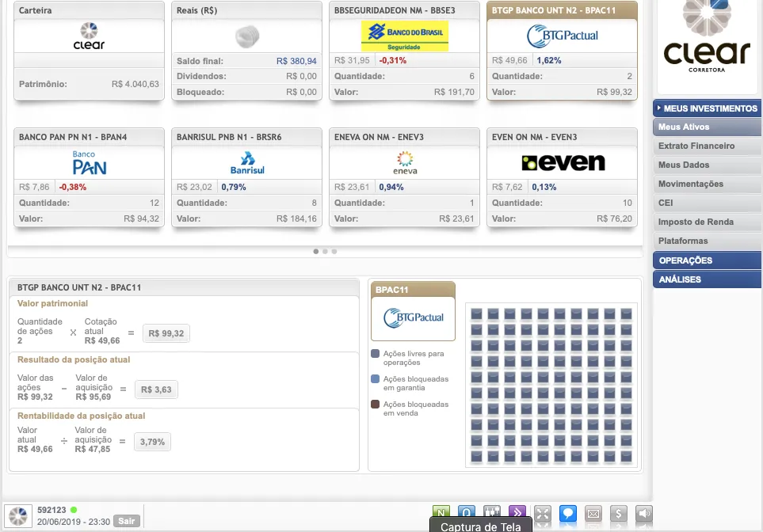Viewport: 763px width, 532px height.
Task: Open Extrato Financeiro in the sidebar
Action: coord(696,146)
